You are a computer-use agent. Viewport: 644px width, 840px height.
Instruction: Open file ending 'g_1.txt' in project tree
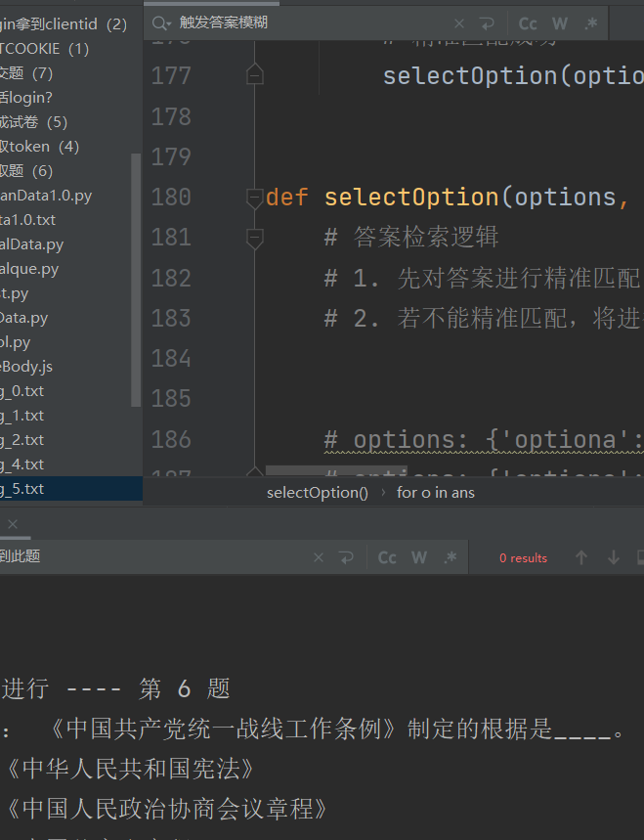21,416
